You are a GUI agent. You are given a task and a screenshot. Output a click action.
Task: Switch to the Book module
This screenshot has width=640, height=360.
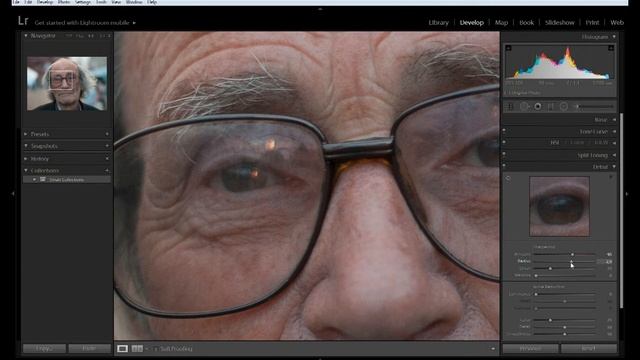(527, 22)
